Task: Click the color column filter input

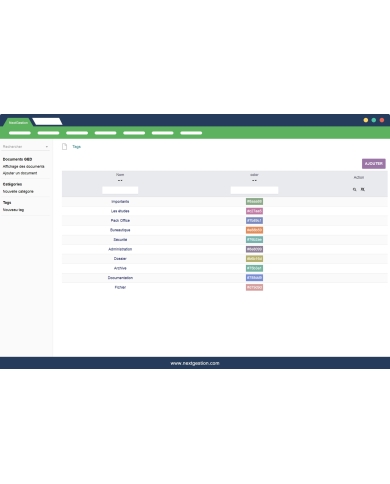Action: click(254, 190)
